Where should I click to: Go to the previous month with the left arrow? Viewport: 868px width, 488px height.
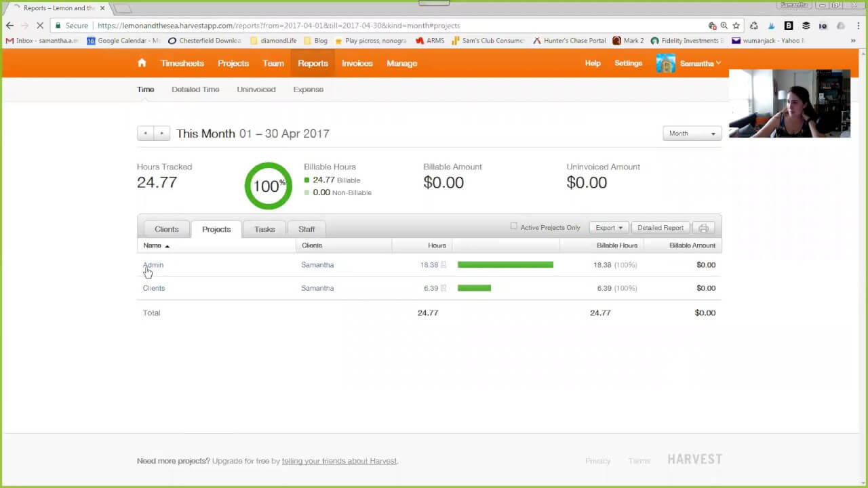click(x=144, y=133)
